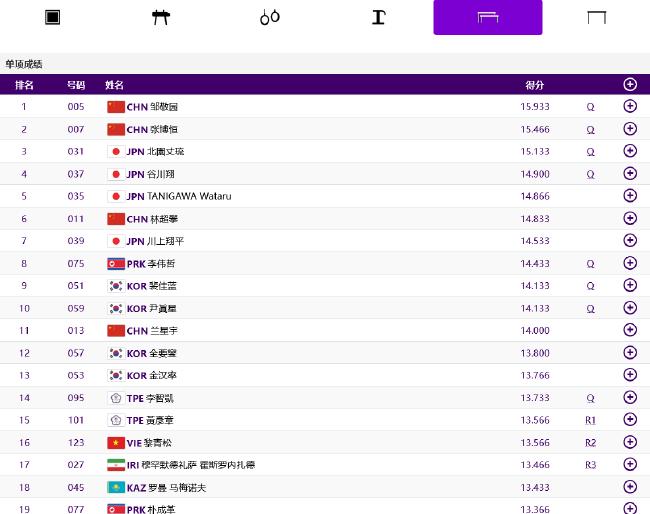
Task: Expand row for VIE athlete number 123
Action: click(630, 442)
